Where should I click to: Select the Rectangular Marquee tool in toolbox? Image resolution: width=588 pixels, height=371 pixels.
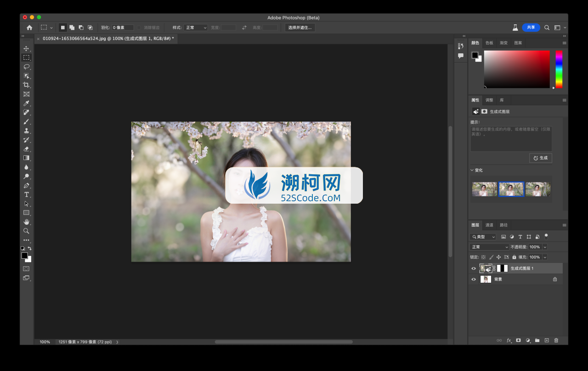point(26,57)
